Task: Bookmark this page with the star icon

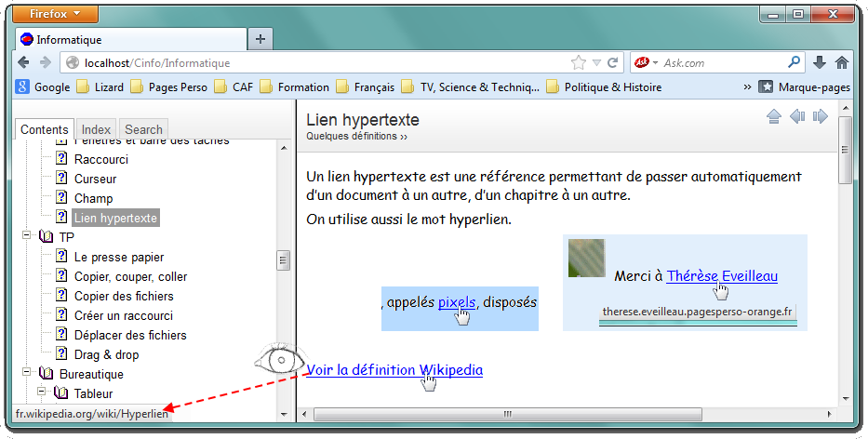Action: pos(579,63)
